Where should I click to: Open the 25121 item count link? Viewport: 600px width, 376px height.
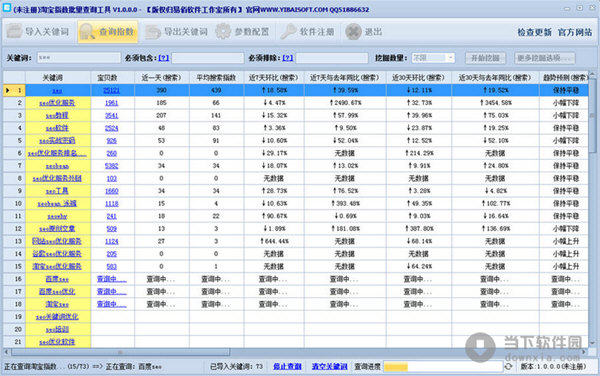coord(111,91)
